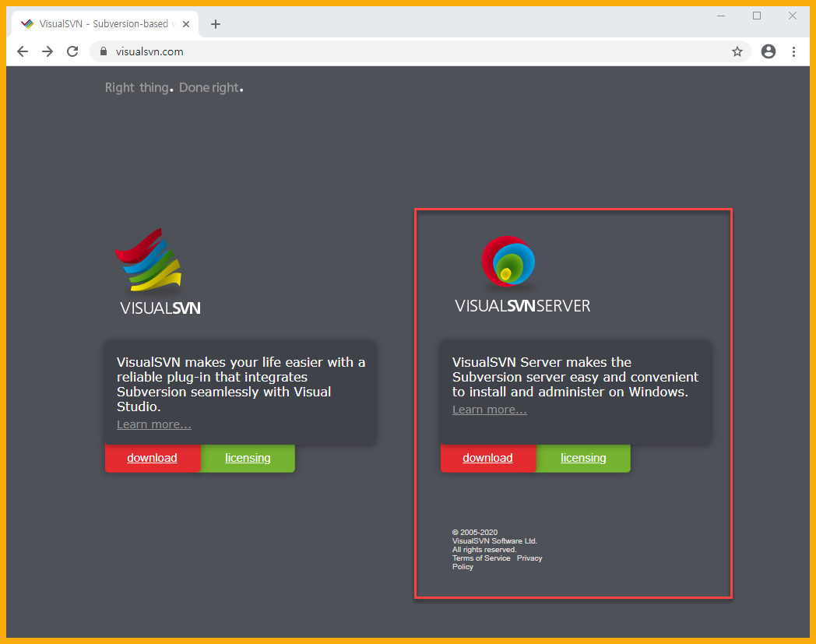Minimize the Chrome window
816x644 pixels.
pyautogui.click(x=721, y=16)
